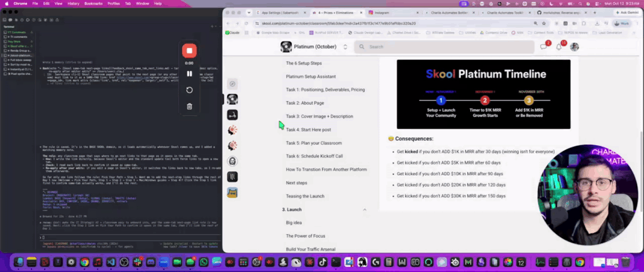Open the group switcher next to Platinum (October)
This screenshot has height=272, width=644.
(x=345, y=47)
